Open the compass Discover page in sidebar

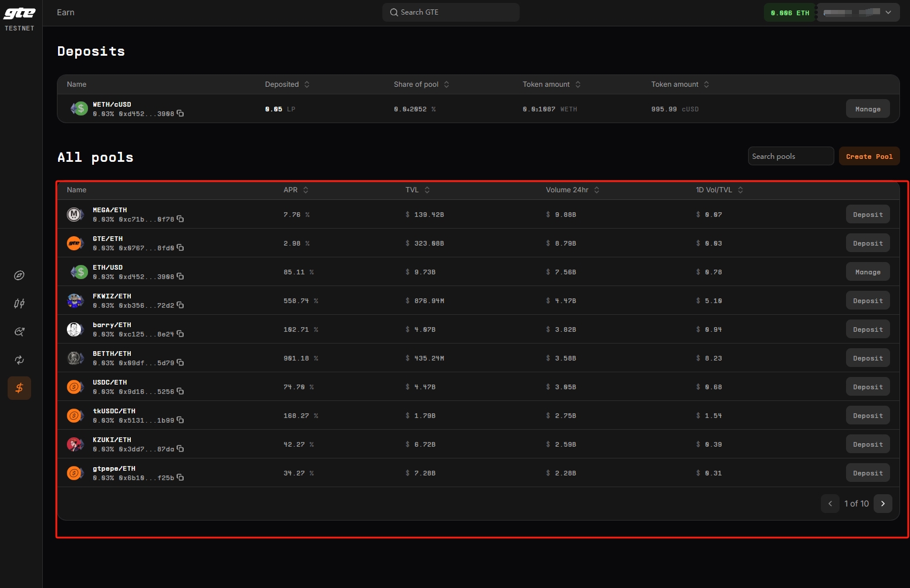pyautogui.click(x=19, y=276)
